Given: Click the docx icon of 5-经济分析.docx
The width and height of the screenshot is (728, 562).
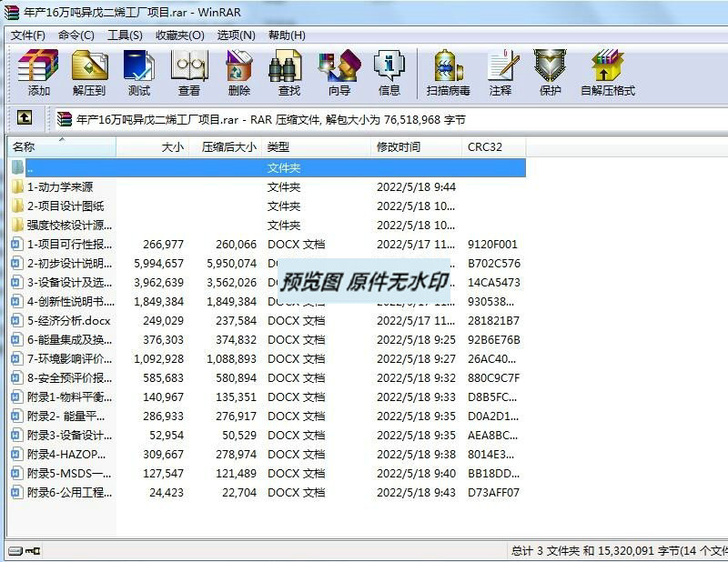Looking at the screenshot, I should (16, 320).
